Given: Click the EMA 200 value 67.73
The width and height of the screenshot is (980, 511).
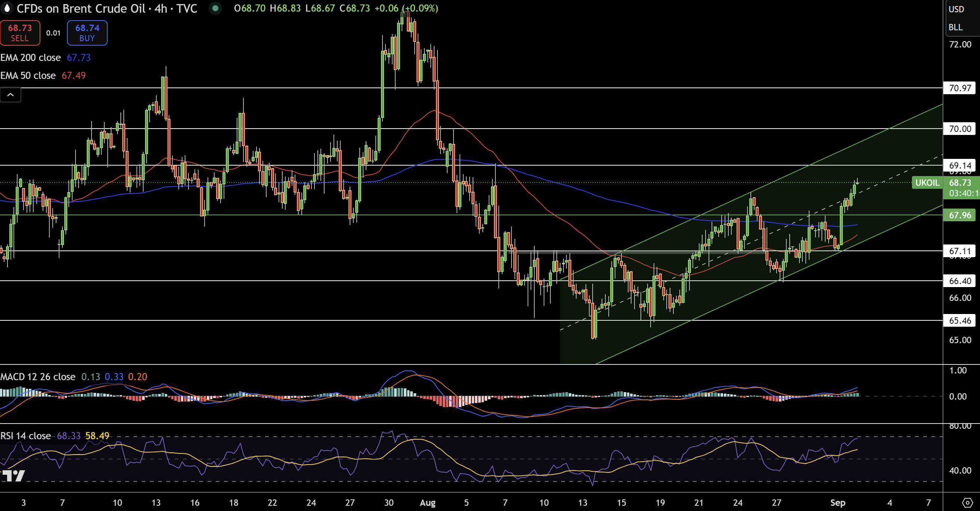Looking at the screenshot, I should point(79,58).
